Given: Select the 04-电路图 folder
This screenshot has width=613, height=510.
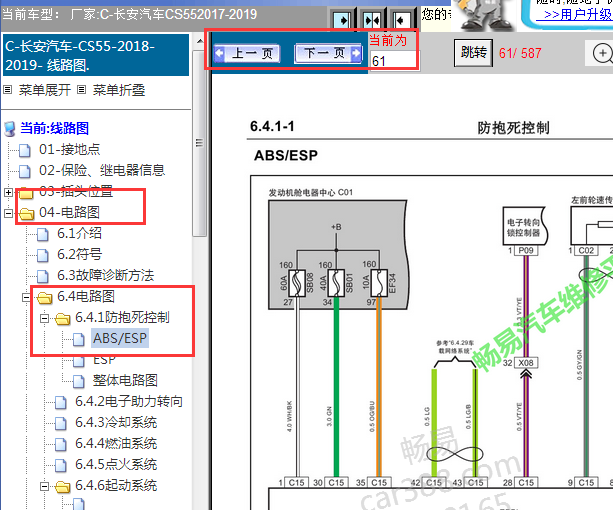Looking at the screenshot, I should pos(70,212).
